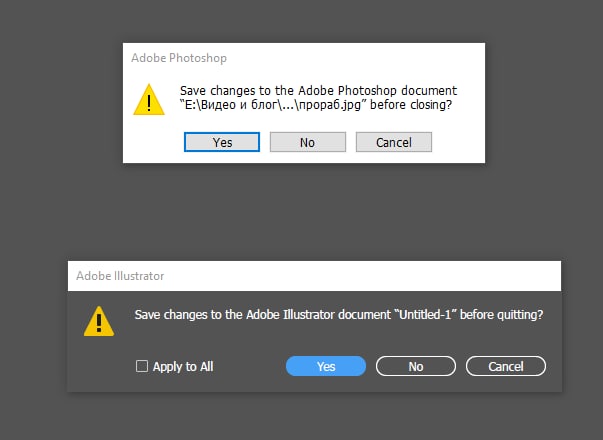
Task: Click 'Adobe Illustrator' title label text
Action: coord(121,275)
